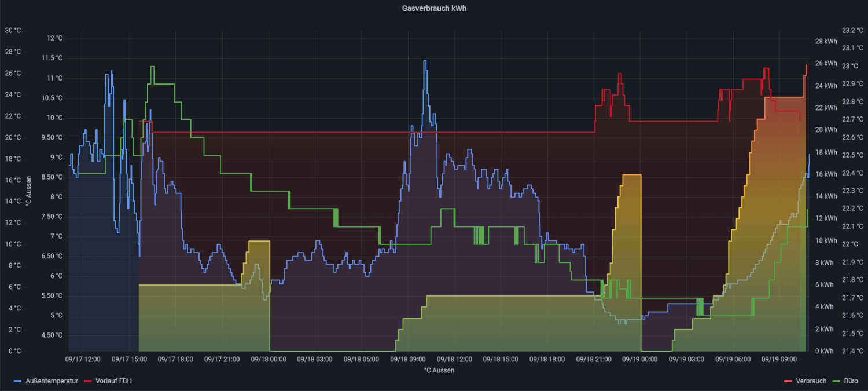Click the blue color swatch beside Außentemperatur
This screenshot has height=391, width=868.
18,381
